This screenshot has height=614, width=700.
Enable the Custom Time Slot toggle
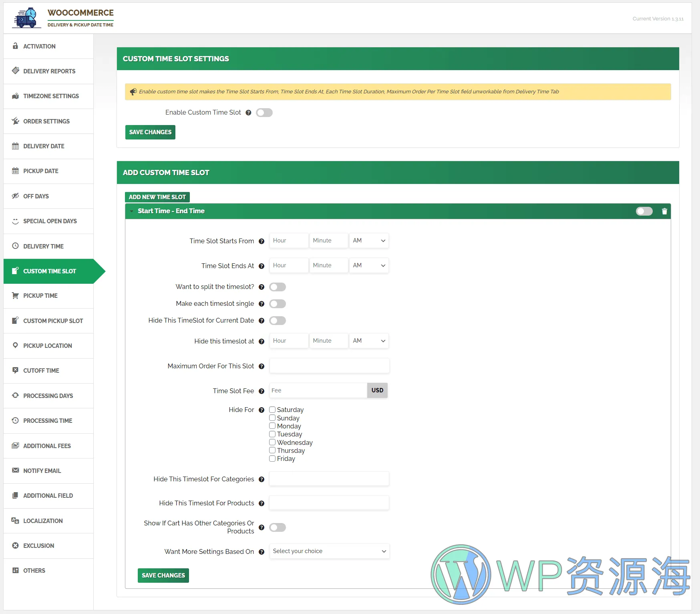264,113
